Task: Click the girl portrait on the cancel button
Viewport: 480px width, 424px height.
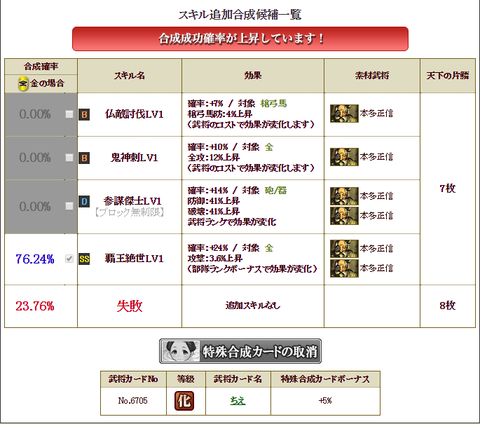Action: (180, 351)
